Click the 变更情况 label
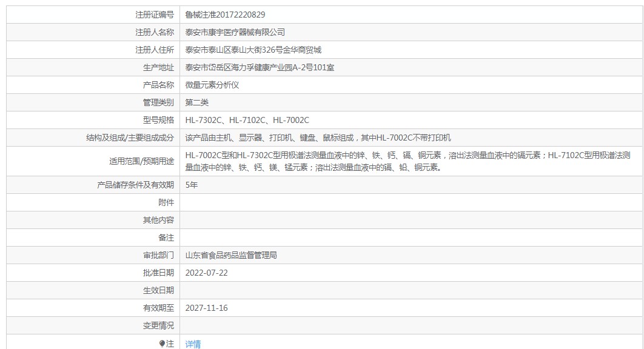The width and height of the screenshot is (644, 349). (158, 326)
